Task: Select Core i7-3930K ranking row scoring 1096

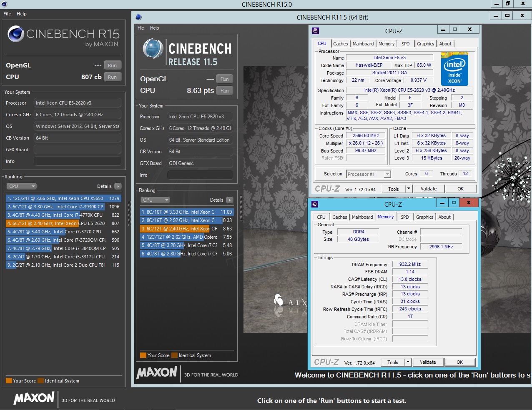Action: pos(63,207)
